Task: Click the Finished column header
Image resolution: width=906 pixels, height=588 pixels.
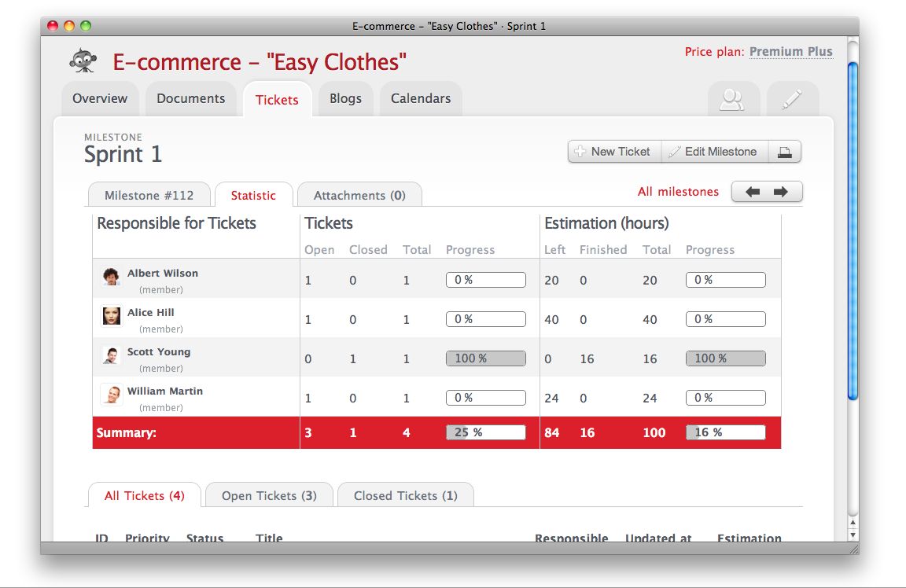Action: (x=603, y=249)
